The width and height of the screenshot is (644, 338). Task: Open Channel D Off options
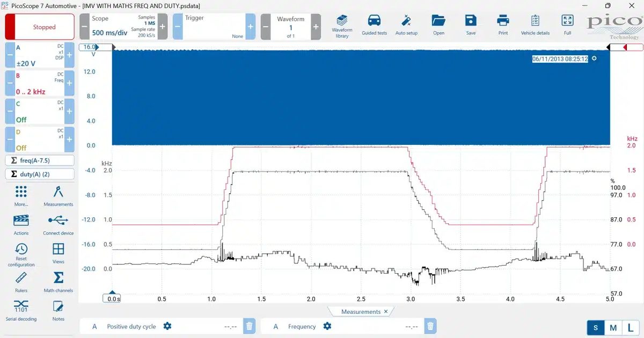click(x=40, y=139)
